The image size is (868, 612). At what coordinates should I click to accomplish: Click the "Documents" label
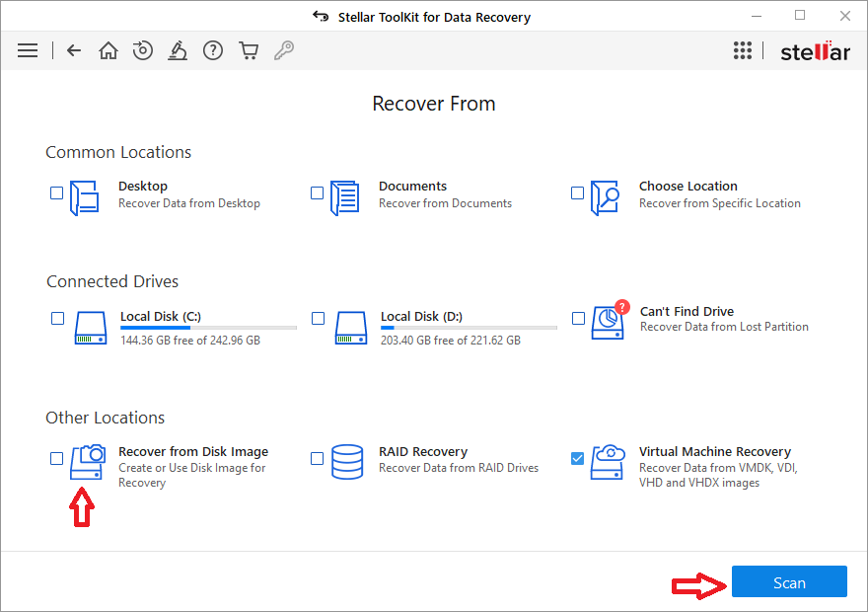412,187
